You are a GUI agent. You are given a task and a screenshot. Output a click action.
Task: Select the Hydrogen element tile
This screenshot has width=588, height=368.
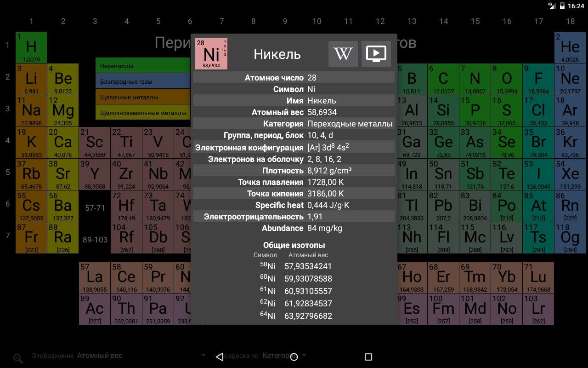pyautogui.click(x=31, y=47)
